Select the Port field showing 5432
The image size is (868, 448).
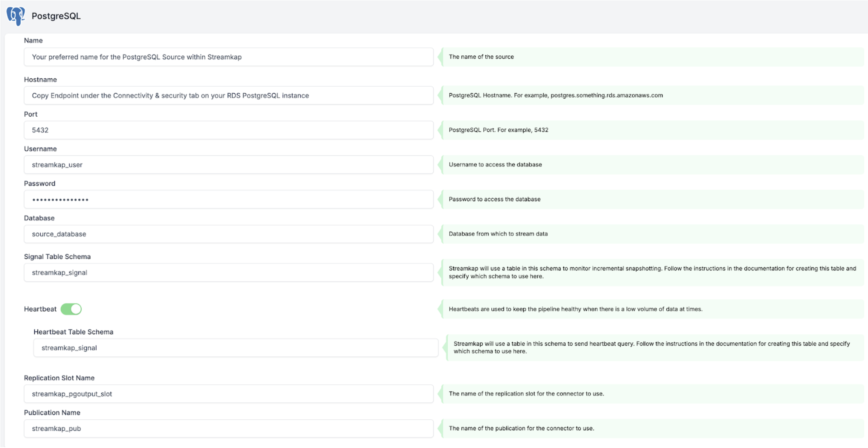pyautogui.click(x=229, y=130)
